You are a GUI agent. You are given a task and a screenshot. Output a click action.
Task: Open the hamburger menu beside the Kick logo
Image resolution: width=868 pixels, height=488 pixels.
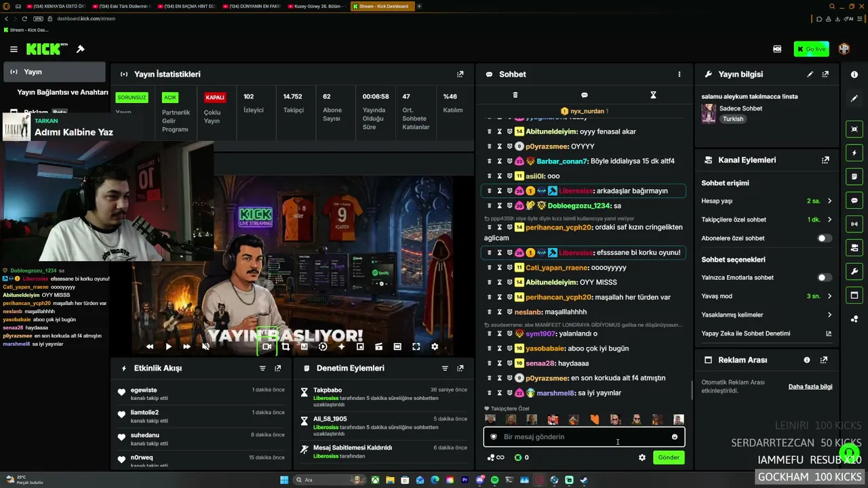click(14, 49)
